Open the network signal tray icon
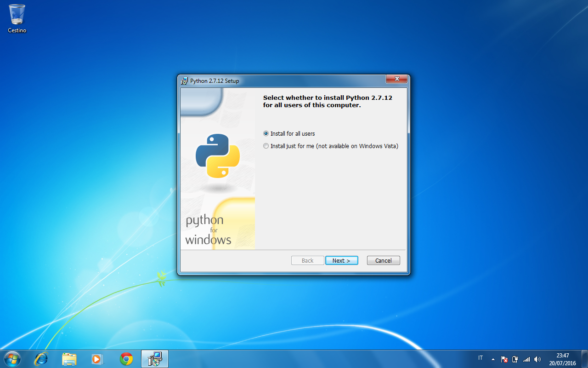 tap(526, 359)
